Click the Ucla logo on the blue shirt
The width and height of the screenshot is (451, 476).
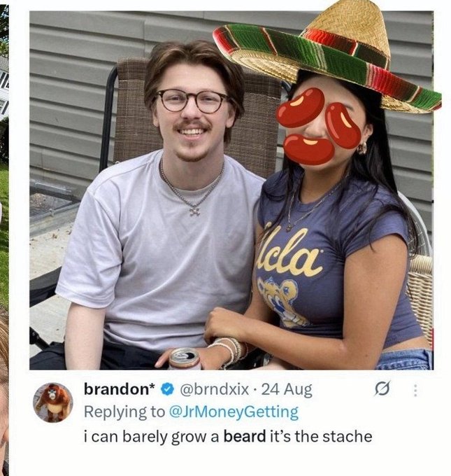tap(289, 252)
